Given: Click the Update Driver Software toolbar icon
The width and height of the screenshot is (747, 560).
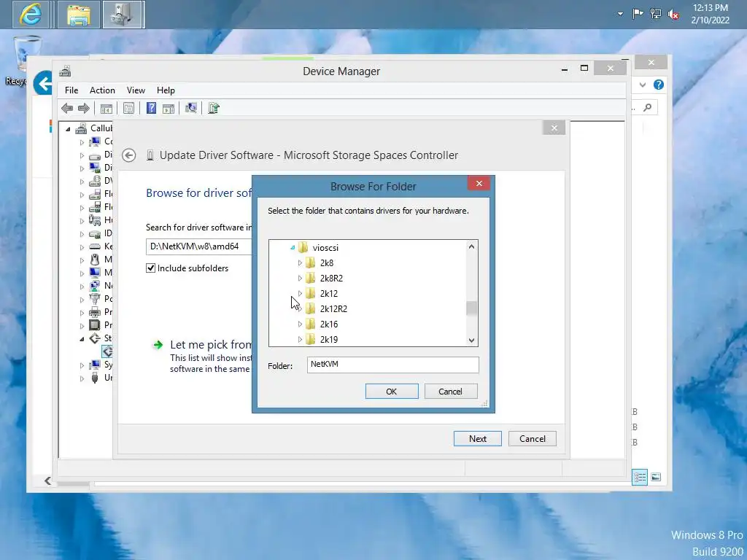Looking at the screenshot, I should point(214,109).
